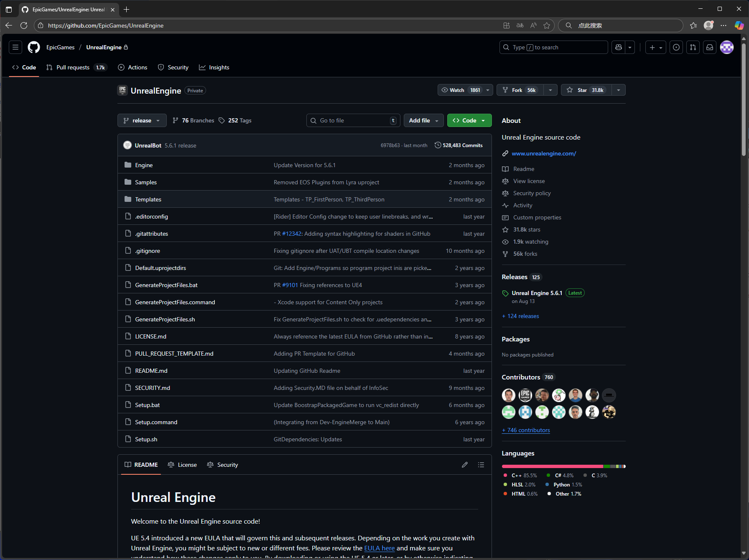Open the Unreal Engine 5.6.1 release
The width and height of the screenshot is (749, 560).
pyautogui.click(x=537, y=293)
